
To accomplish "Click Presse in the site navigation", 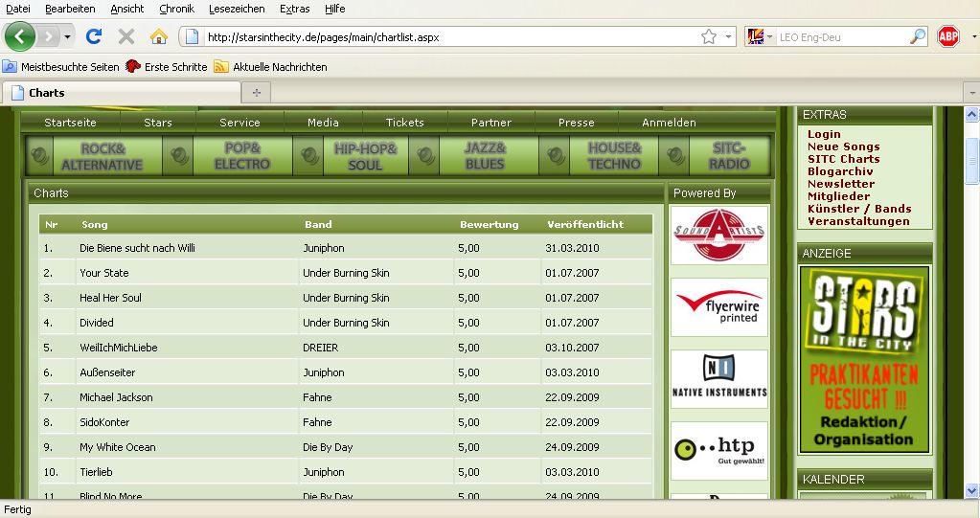I will (577, 123).
